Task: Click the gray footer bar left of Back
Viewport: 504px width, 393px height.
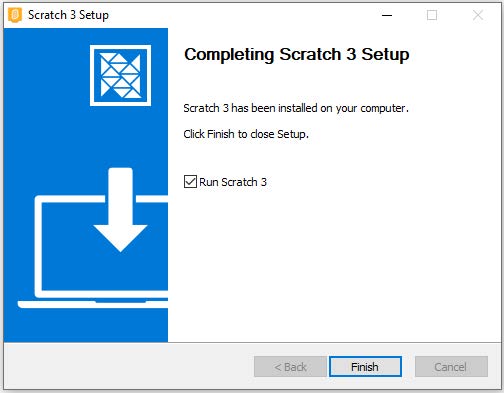Action: 129,366
